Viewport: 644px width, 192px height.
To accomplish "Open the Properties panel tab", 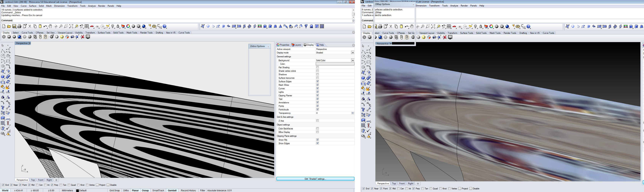I will [x=283, y=45].
